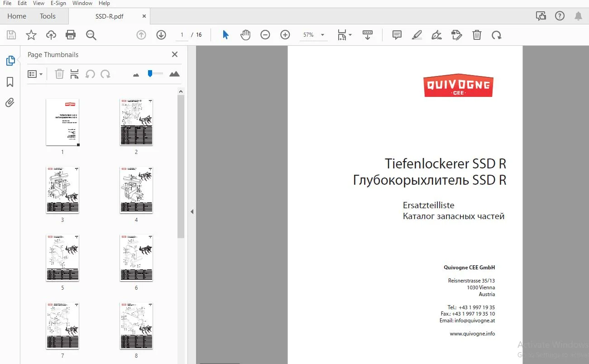Click the thumbnails panel scrollbar
This screenshot has height=364, width=589.
[181, 166]
